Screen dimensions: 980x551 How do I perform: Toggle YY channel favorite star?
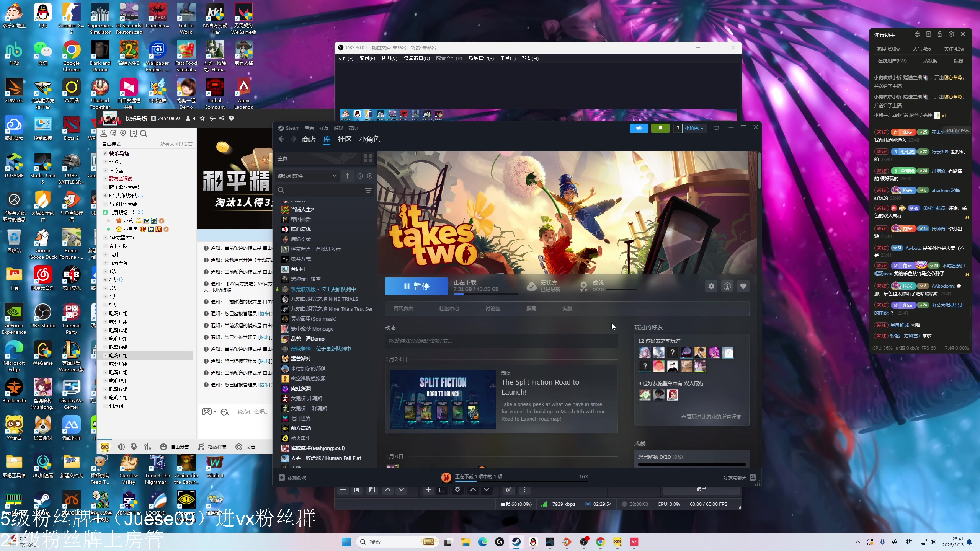point(203,118)
